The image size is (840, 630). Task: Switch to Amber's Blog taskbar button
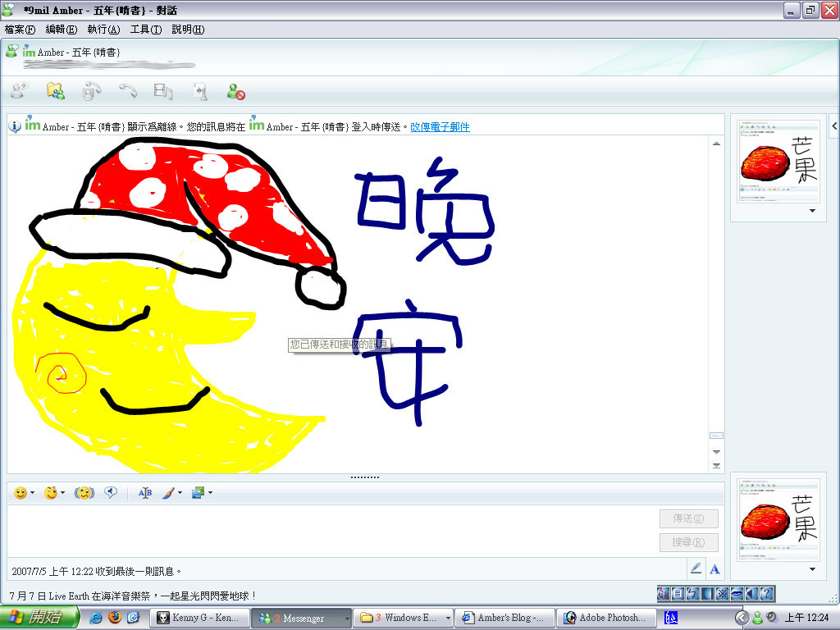coord(505,619)
